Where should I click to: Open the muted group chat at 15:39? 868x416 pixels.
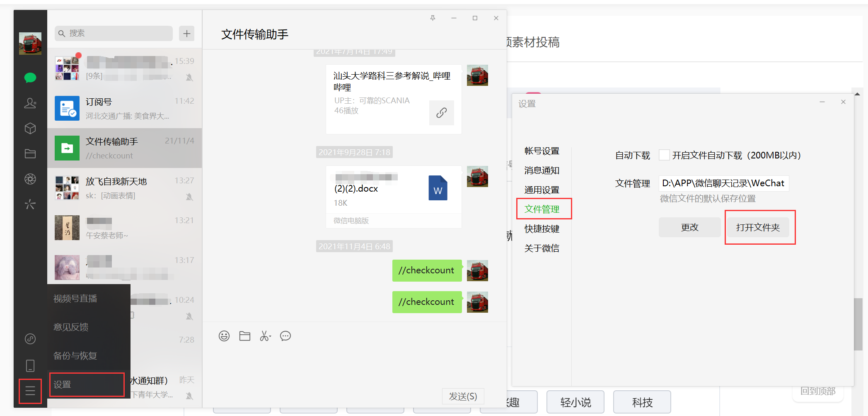[125, 68]
